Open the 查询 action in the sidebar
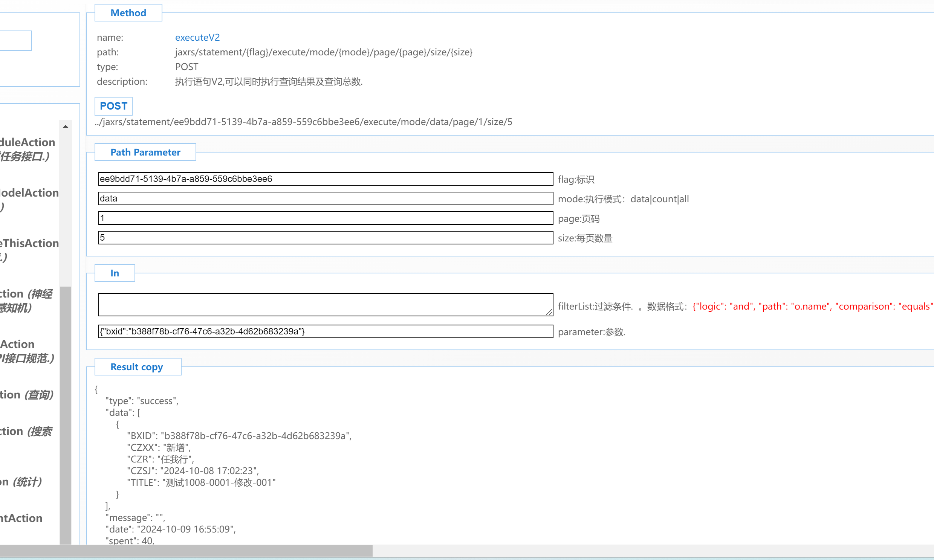This screenshot has height=560, width=934. 26,395
